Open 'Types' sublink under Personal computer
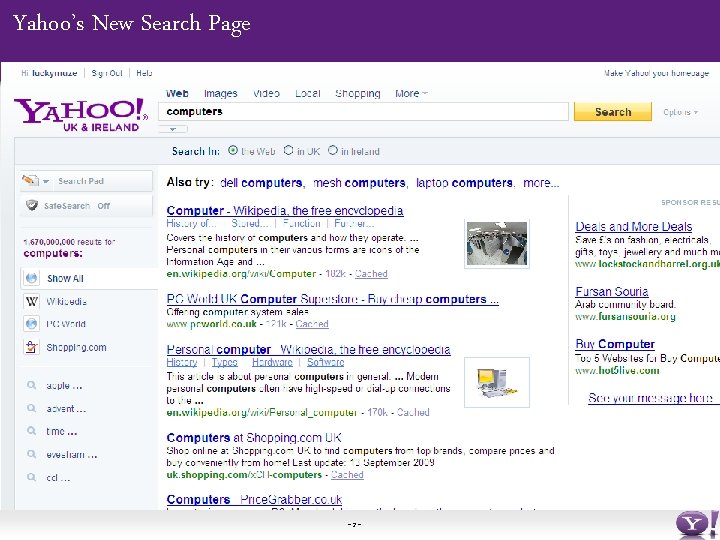 coord(225,362)
